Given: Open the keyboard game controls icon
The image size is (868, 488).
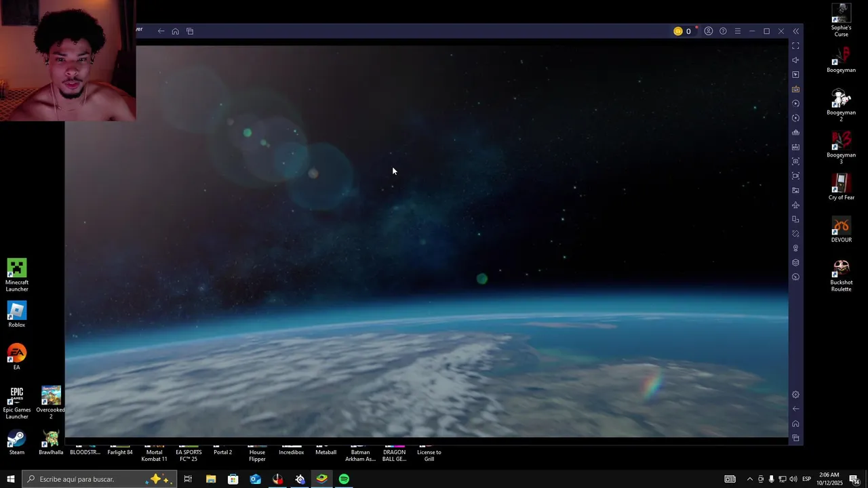Looking at the screenshot, I should point(795,89).
